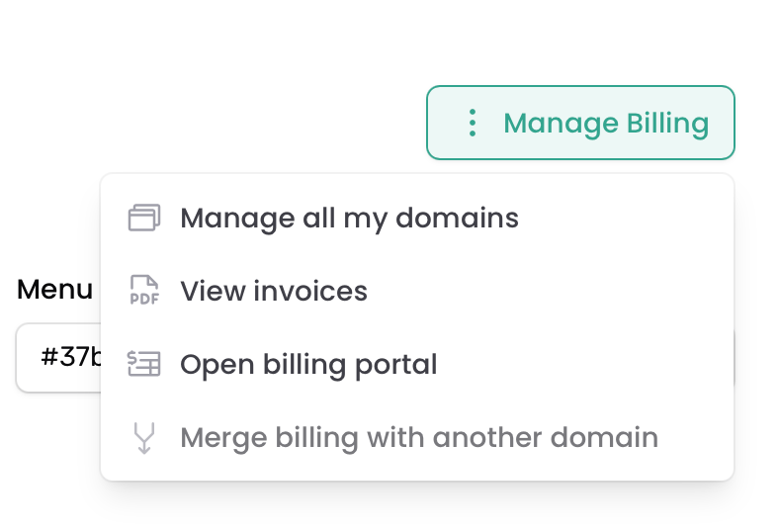Click "another domain" in the merge entry

pyautogui.click(x=546, y=438)
